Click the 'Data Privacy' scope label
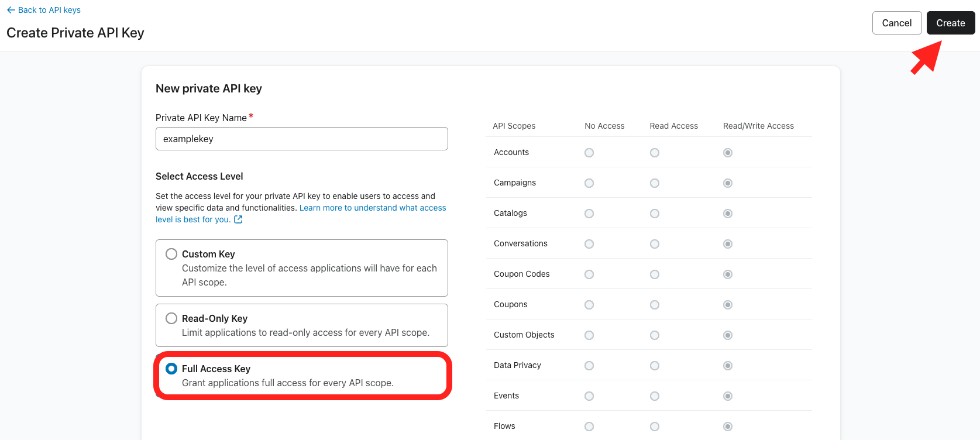This screenshot has height=440, width=980. coord(517,365)
